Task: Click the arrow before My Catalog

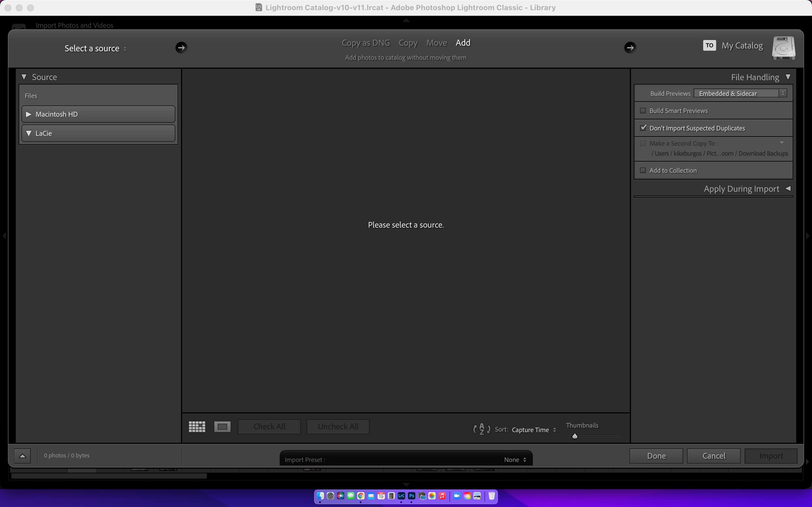Action: (630, 48)
